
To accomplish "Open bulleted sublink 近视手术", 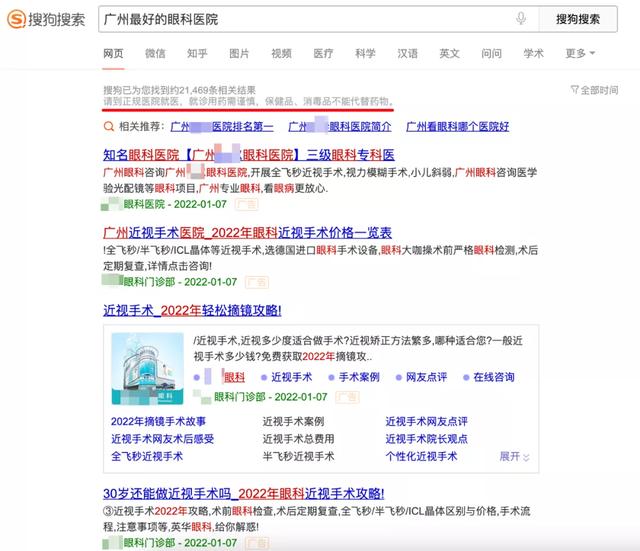I will click(291, 377).
